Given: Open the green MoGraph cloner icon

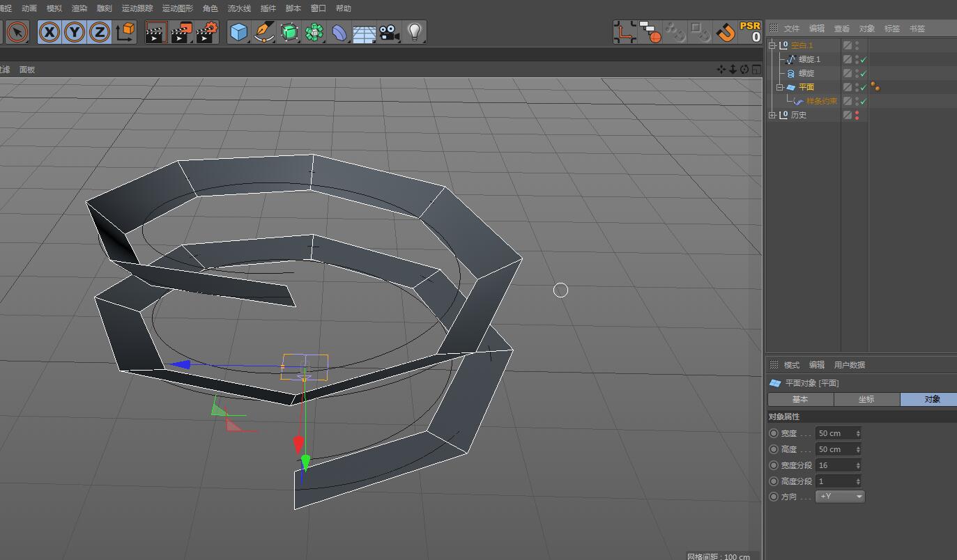Looking at the screenshot, I should click(314, 32).
